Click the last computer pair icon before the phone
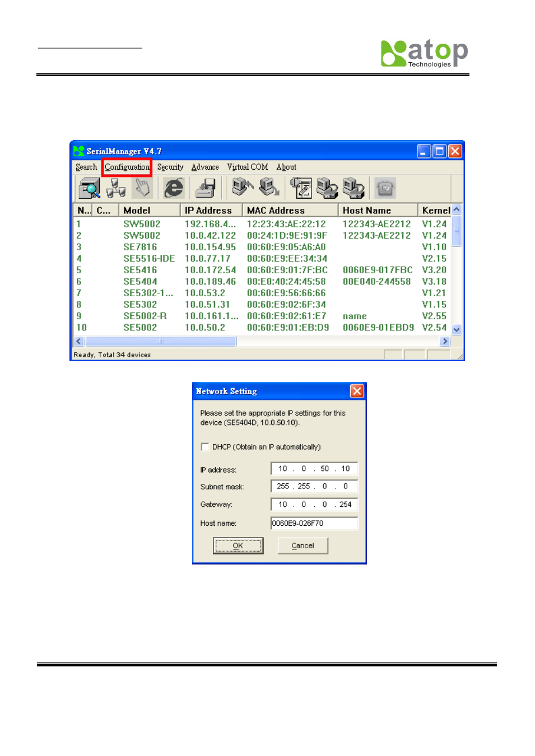 (353, 188)
